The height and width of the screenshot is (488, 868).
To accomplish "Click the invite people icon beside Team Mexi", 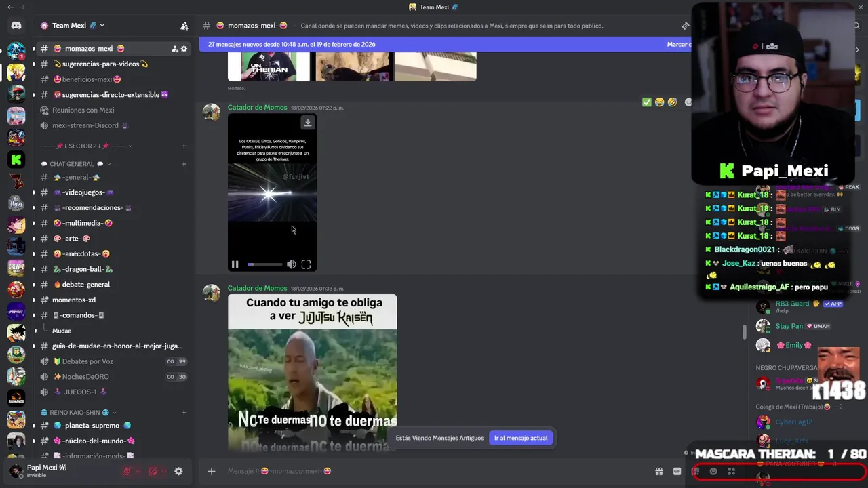I will pyautogui.click(x=184, y=26).
